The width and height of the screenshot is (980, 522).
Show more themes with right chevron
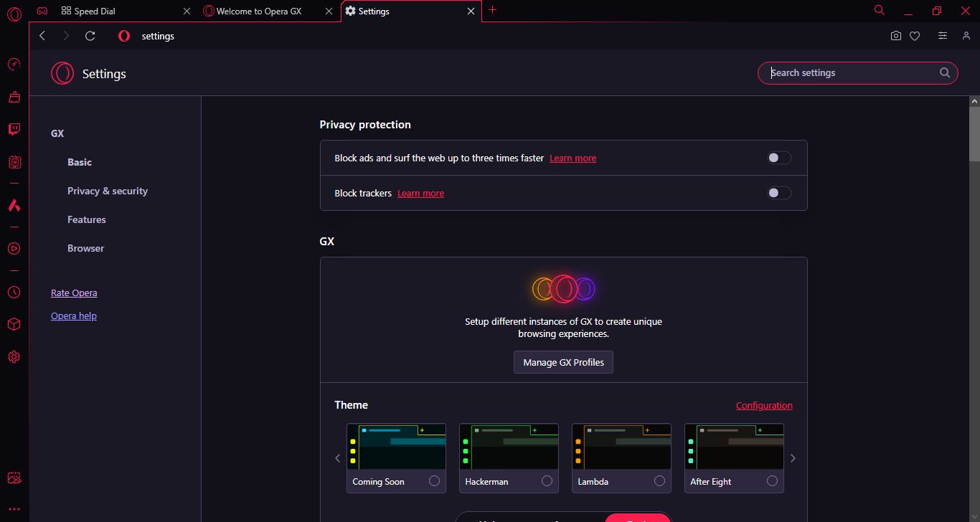pyautogui.click(x=793, y=458)
